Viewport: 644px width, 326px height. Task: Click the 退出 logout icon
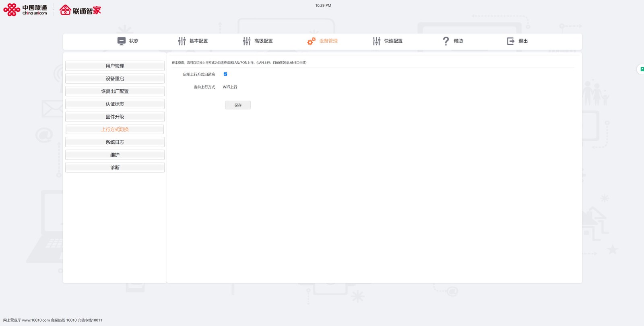coord(511,41)
